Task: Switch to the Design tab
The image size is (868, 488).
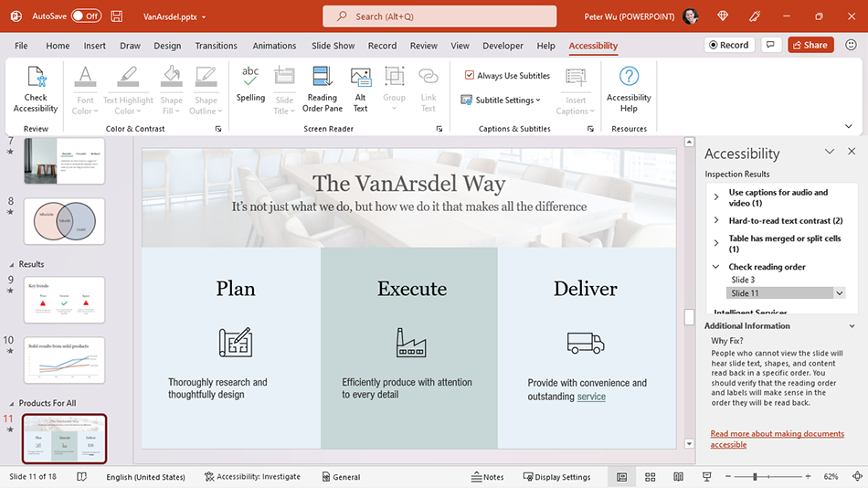Action: point(167,46)
